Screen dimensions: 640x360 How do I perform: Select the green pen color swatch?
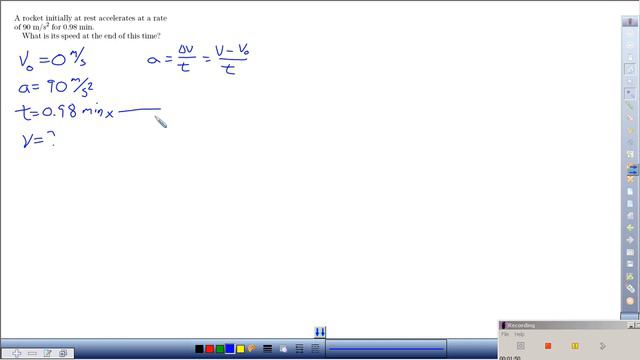pyautogui.click(x=220, y=349)
